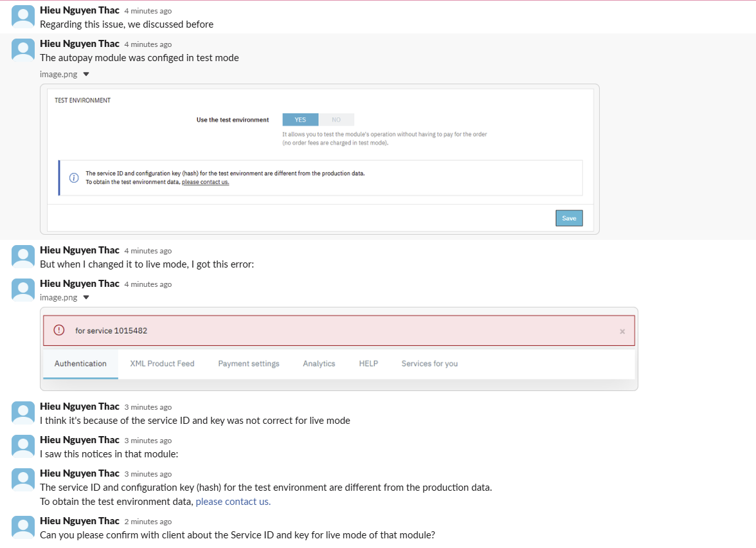Open the Authentication tab

click(80, 364)
